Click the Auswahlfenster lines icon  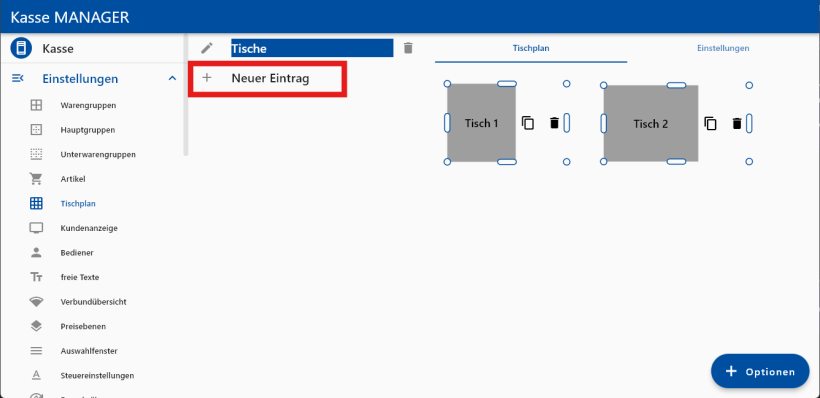[36, 351]
